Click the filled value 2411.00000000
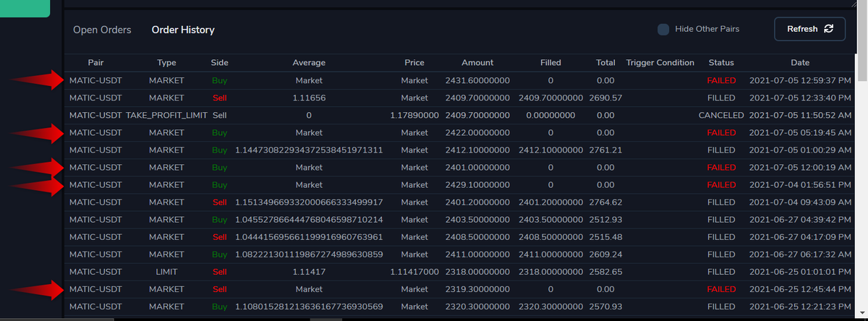This screenshot has height=321, width=868. click(x=551, y=254)
